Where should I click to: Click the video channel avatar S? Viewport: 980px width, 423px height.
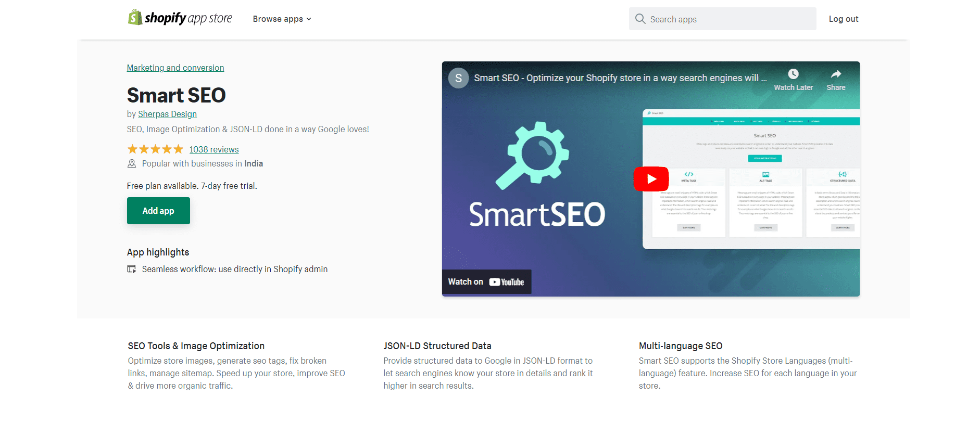459,78
